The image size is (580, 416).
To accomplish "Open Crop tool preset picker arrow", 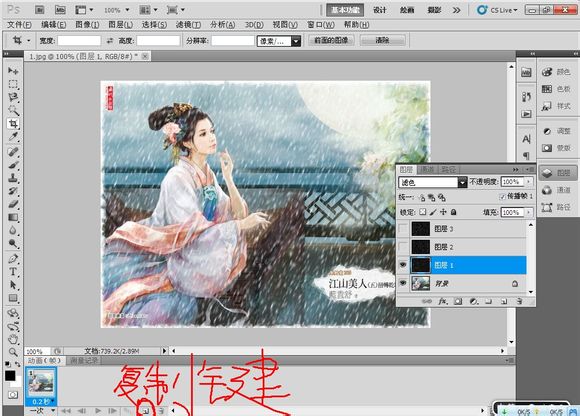I will point(28,40).
